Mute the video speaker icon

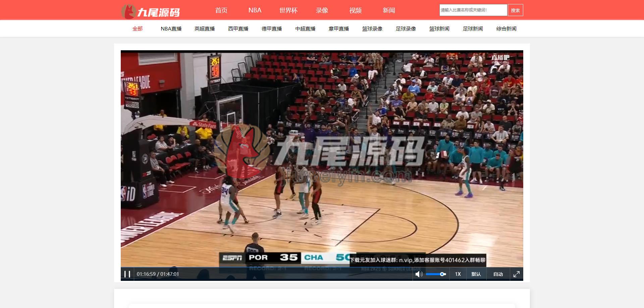click(419, 274)
